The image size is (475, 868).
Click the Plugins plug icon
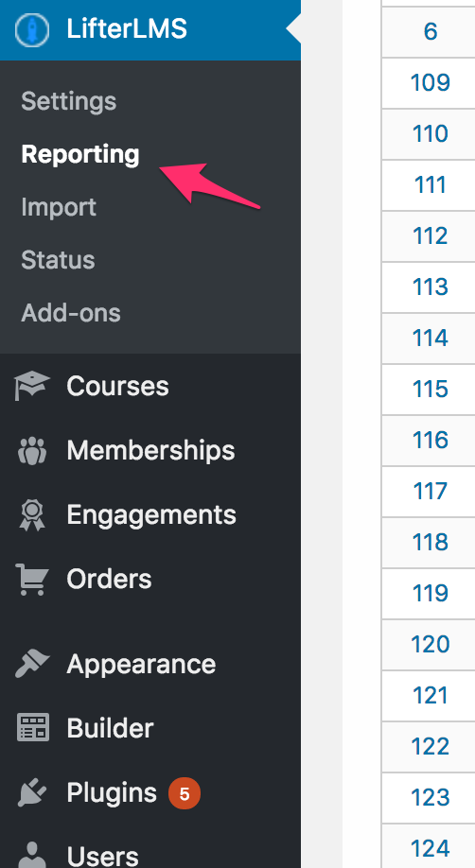click(32, 792)
